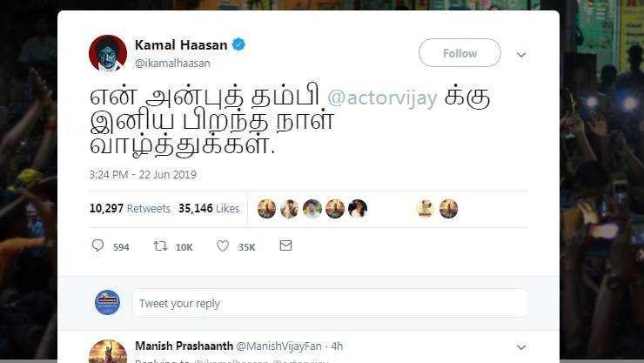The image size is (644, 363).
Task: Click the envelope direct message icon
Action: point(285,245)
